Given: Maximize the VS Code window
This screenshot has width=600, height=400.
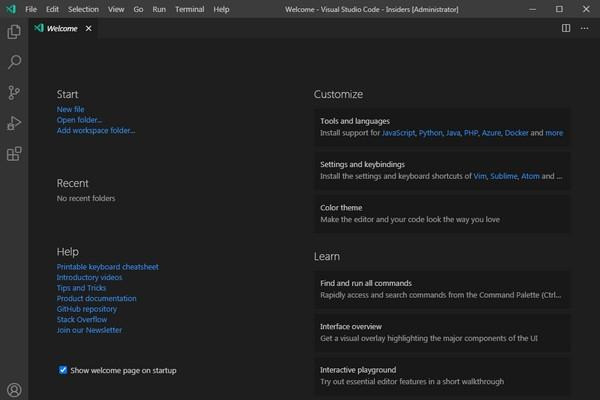Looking at the screenshot, I should (x=559, y=9).
